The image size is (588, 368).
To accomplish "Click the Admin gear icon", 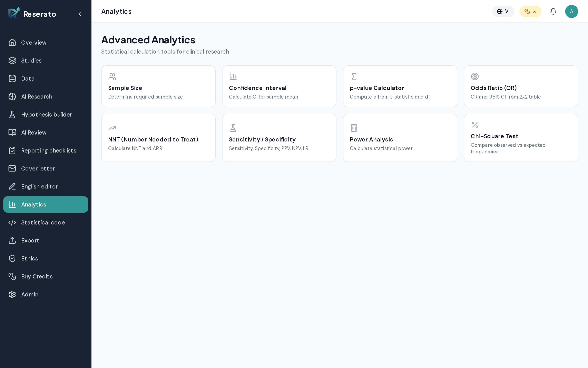I will [x=12, y=294].
